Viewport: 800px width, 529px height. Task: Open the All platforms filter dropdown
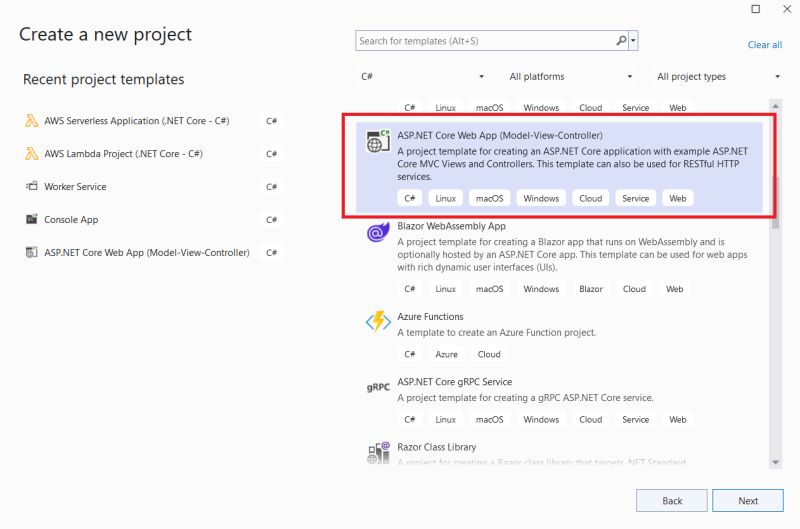(x=570, y=77)
